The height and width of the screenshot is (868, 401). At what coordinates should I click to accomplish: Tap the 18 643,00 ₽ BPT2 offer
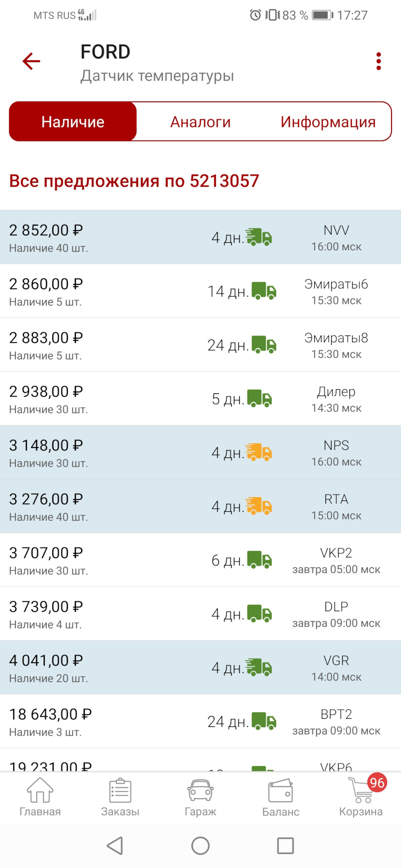click(x=200, y=722)
